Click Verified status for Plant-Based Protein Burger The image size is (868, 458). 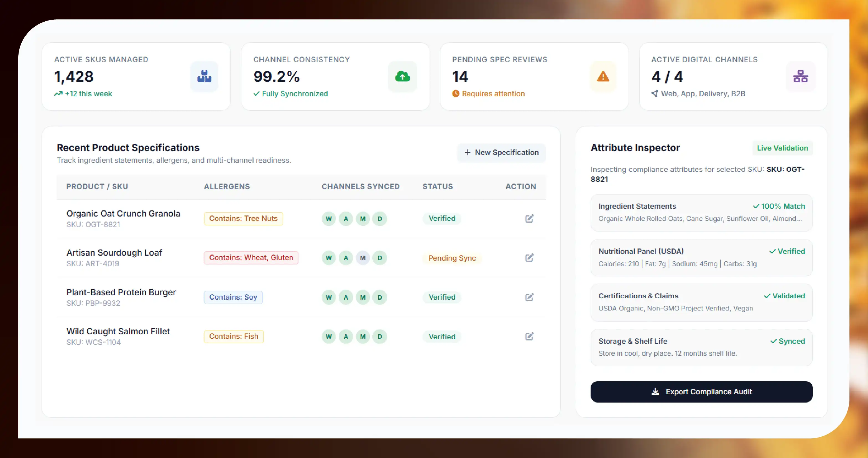click(x=442, y=297)
